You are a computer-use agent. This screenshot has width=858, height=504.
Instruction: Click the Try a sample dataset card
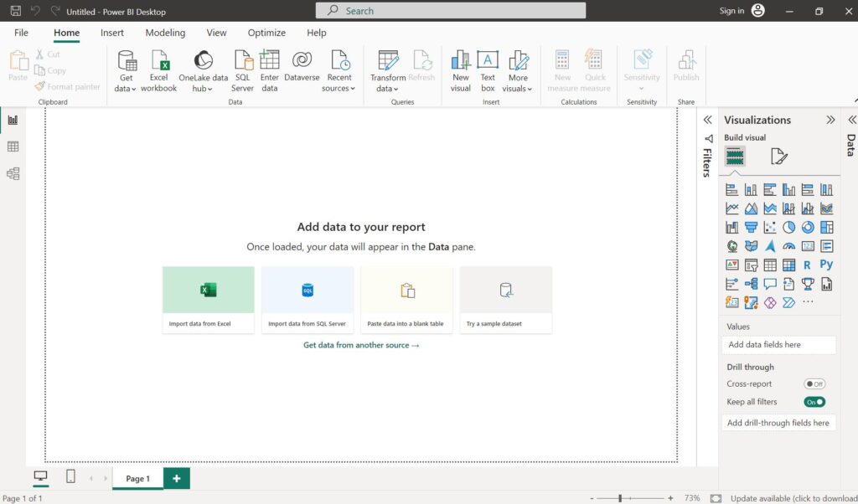point(505,299)
